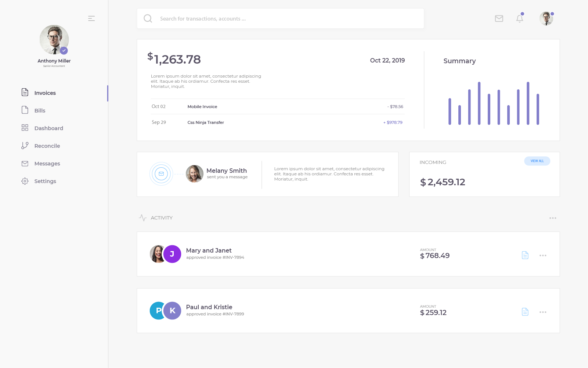Click the View All button for Incoming
Screen dimensions: 588x368
(x=537, y=161)
